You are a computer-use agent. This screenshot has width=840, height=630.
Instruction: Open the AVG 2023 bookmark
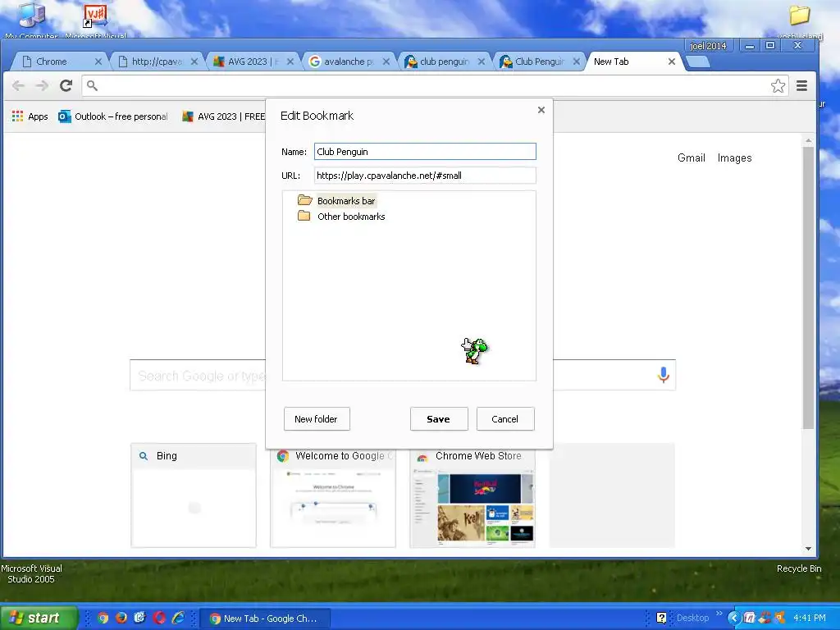(223, 116)
